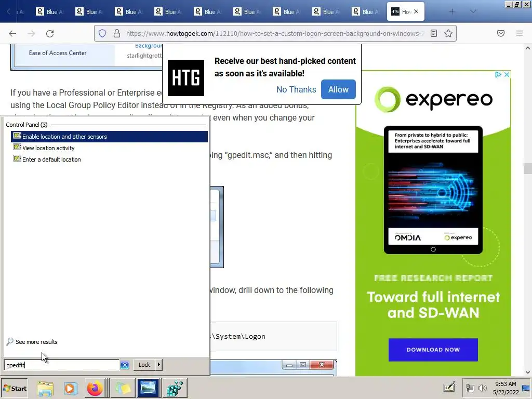Open the landscape picture taskbar item

pos(148,389)
